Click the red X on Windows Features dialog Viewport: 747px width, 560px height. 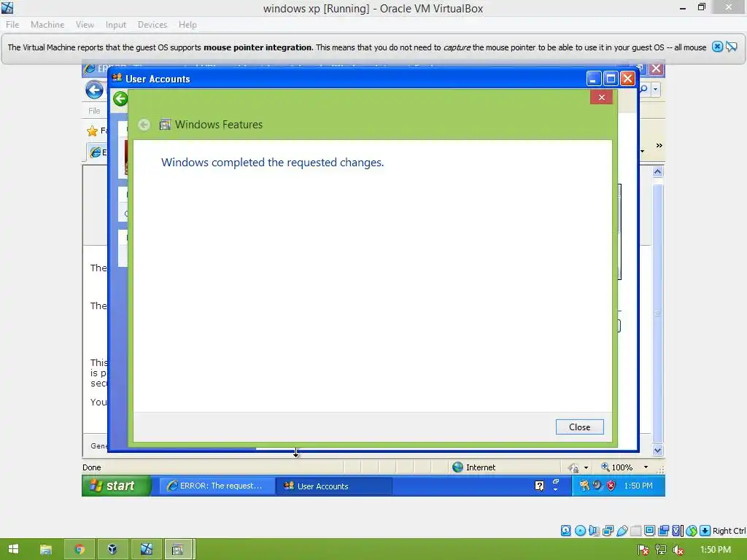(x=601, y=97)
